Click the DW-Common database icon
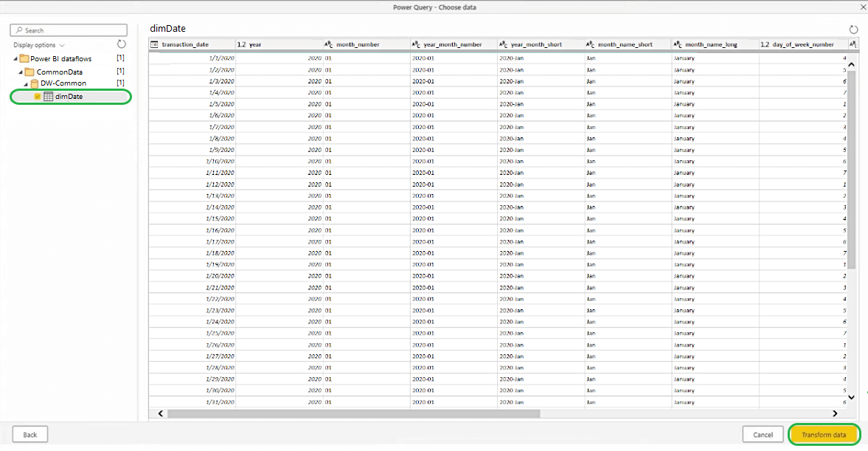This screenshot has height=451, width=868. click(x=34, y=83)
